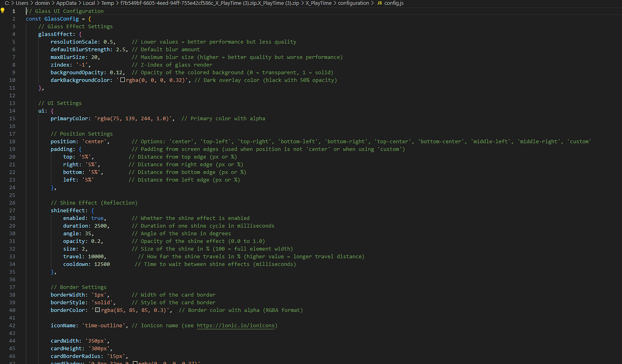
Task: Open the darkBackgroundColor color swatch
Action: click(x=123, y=81)
